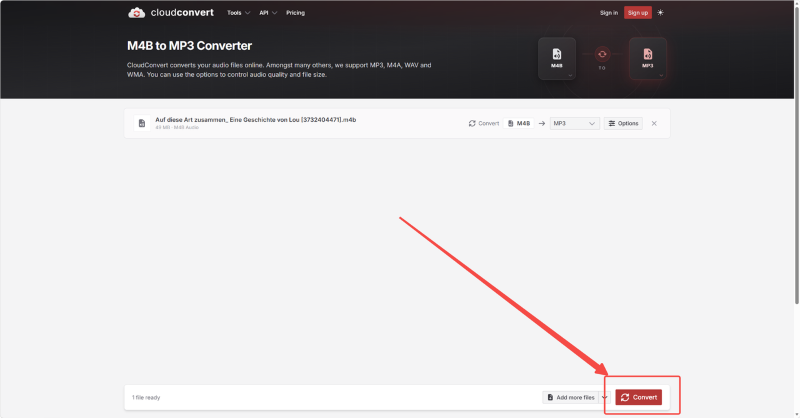This screenshot has height=418, width=800.
Task: Click the '1 file ready' status text
Action: point(146,398)
